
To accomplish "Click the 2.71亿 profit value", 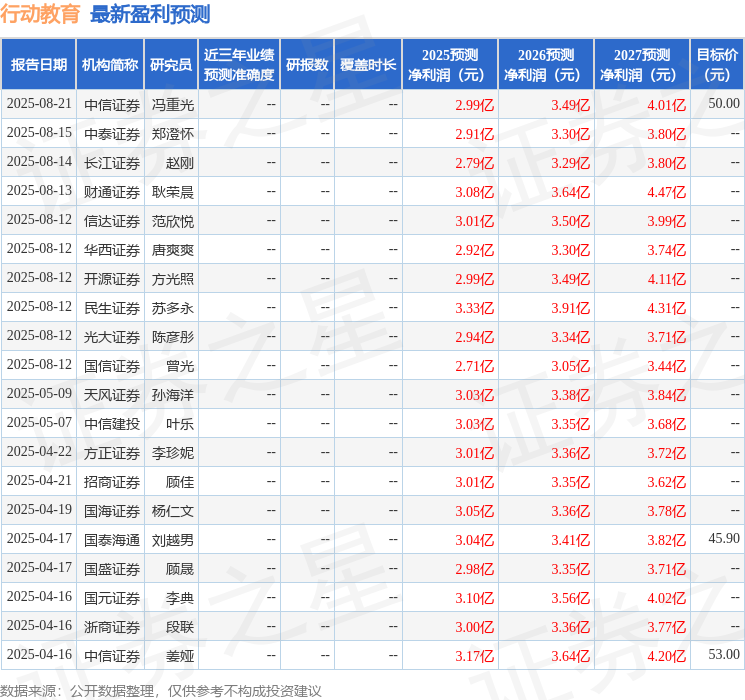I will point(475,366).
